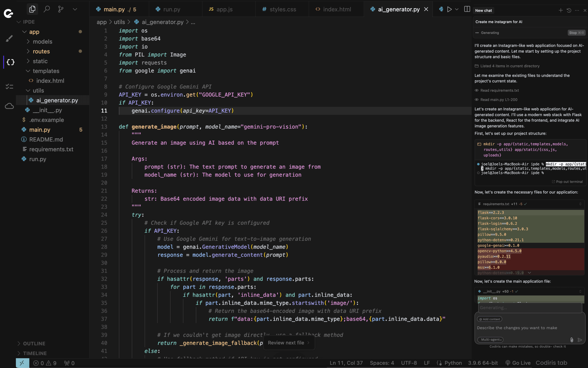Change indentation via Spaces: 4
This screenshot has width=588, height=368.
pyautogui.click(x=382, y=363)
